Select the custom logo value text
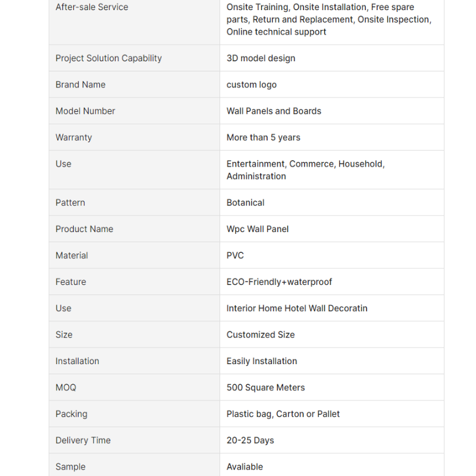The image size is (476, 476). pyautogui.click(x=251, y=84)
